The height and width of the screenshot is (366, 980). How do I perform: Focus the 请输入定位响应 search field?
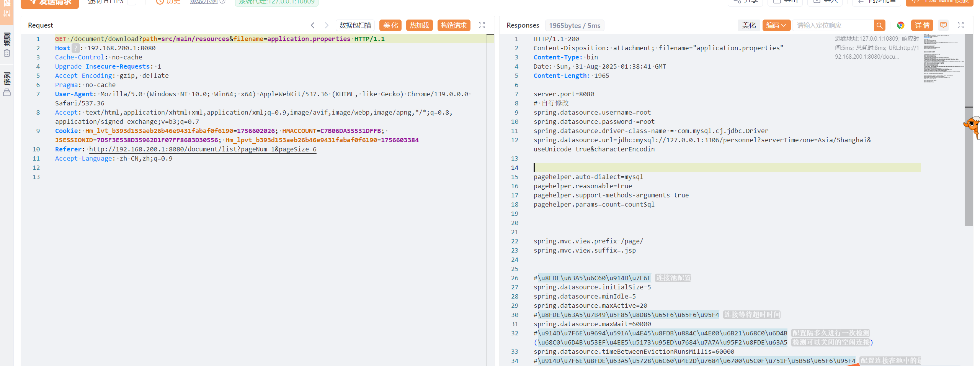click(833, 25)
